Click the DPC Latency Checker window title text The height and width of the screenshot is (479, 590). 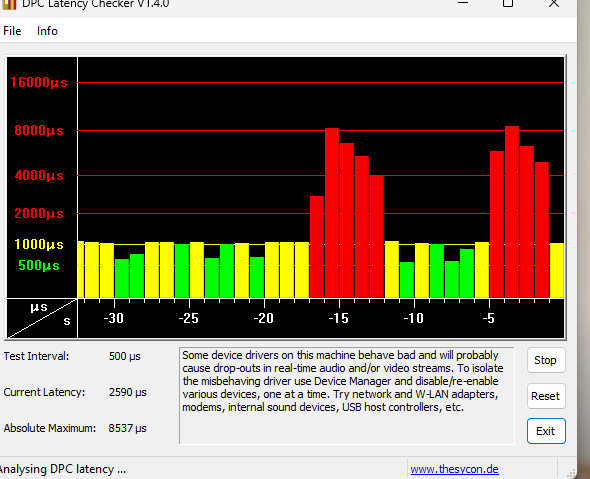click(x=96, y=4)
